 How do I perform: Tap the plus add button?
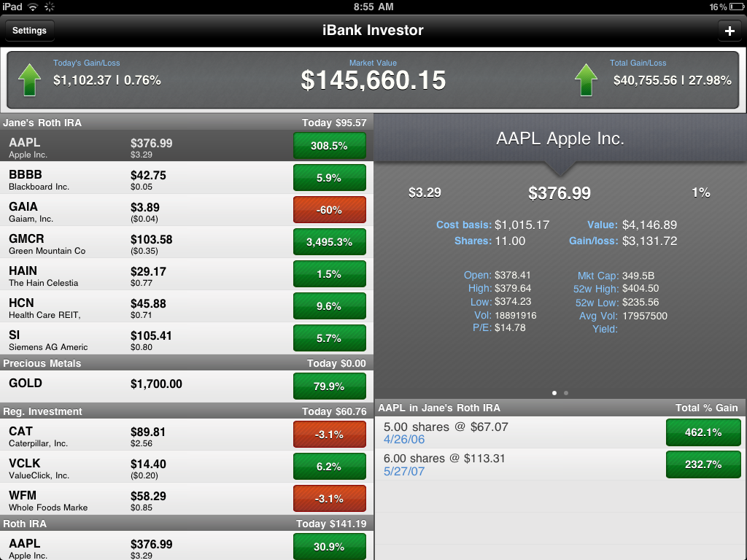[729, 31]
